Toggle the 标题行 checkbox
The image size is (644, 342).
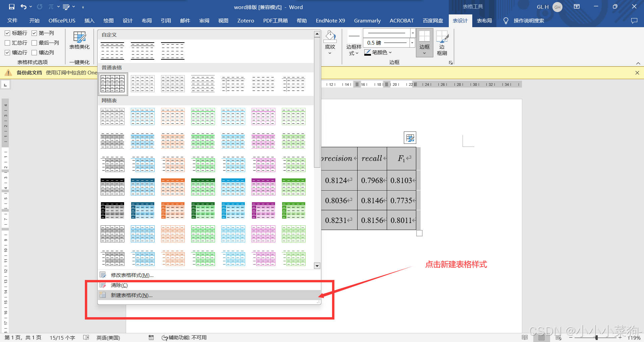(x=7, y=33)
